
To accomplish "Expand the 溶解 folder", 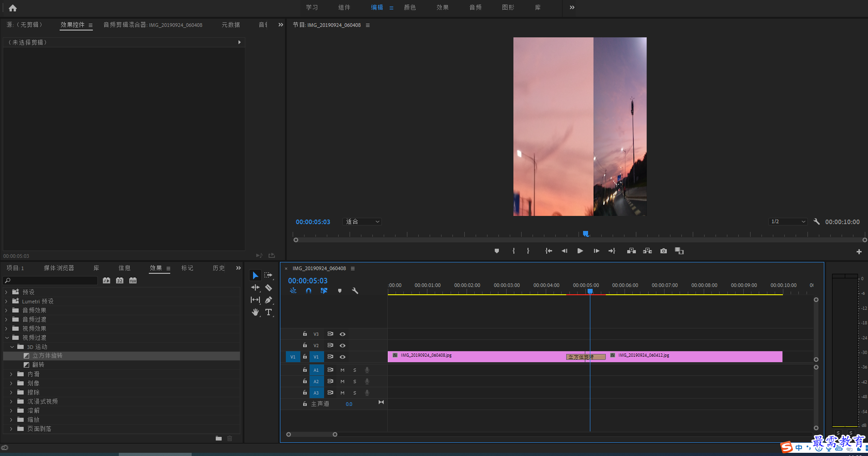I will click(x=11, y=410).
